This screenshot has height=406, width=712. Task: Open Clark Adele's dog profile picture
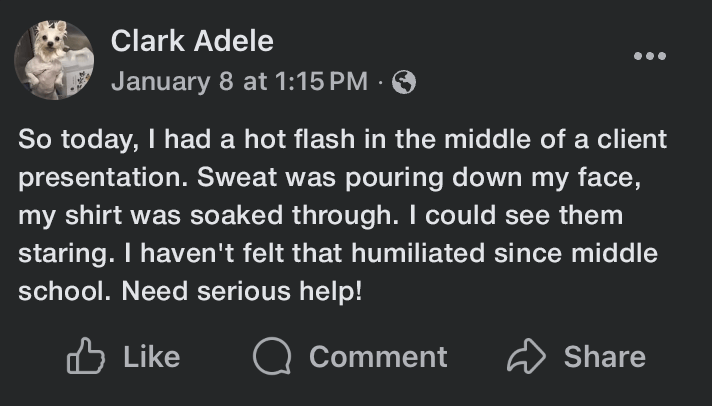tap(54, 60)
